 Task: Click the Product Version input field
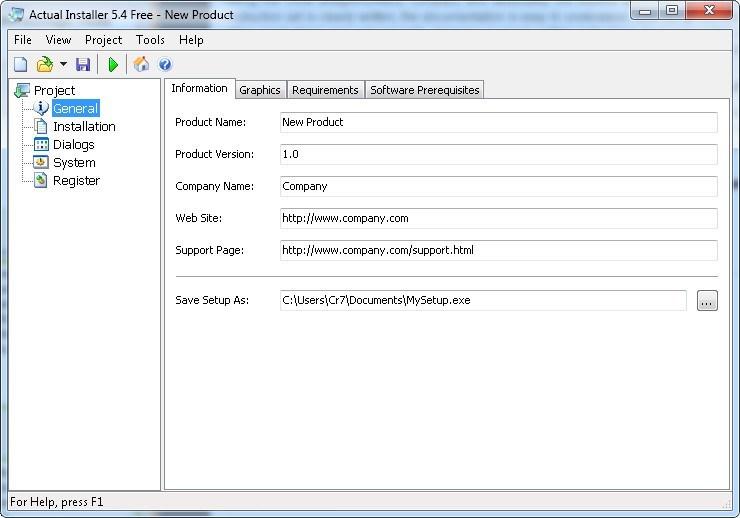click(x=498, y=154)
